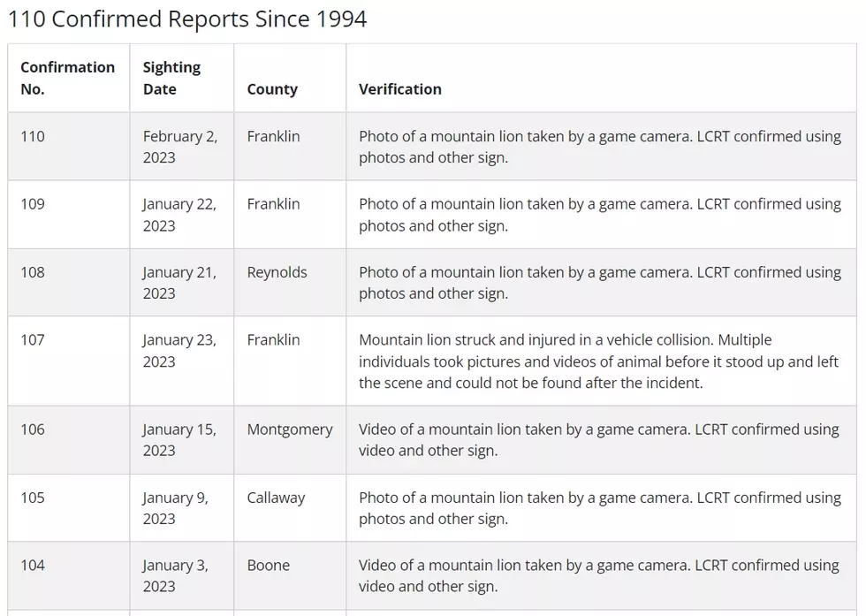Click the Sighting Date column header
The height and width of the screenshot is (616, 866).
click(x=182, y=78)
